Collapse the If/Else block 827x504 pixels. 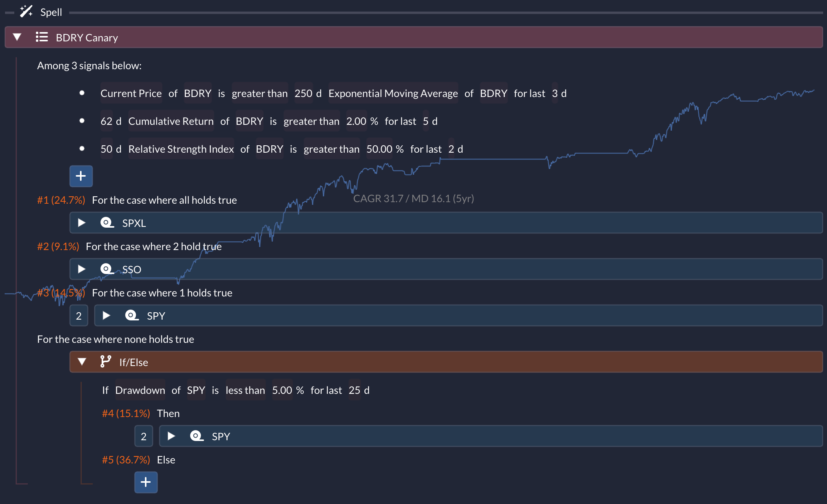point(82,362)
